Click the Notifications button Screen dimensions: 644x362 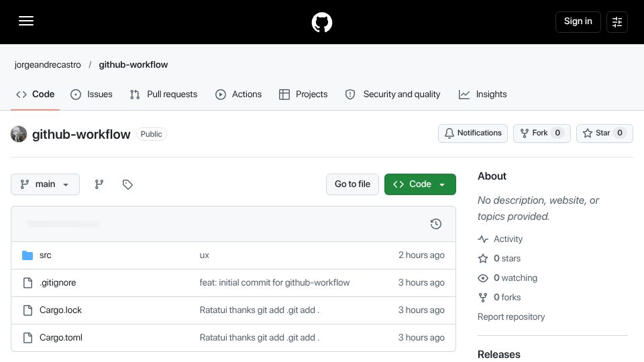(x=473, y=133)
